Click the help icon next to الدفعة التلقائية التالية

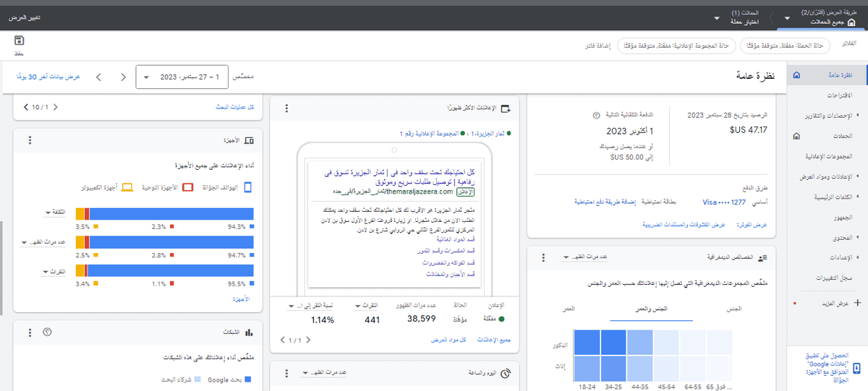(595, 115)
